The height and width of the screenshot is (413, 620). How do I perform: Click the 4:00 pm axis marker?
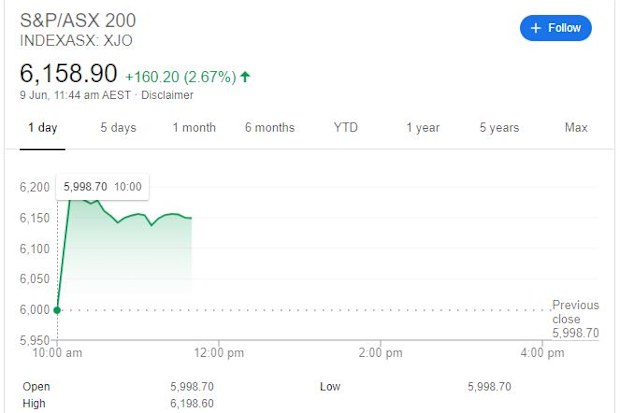click(542, 352)
